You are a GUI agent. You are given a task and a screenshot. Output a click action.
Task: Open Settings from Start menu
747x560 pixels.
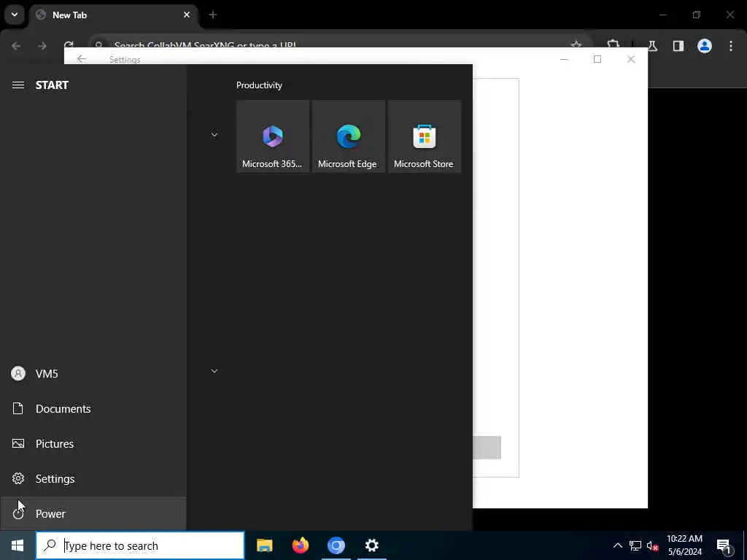coord(93,478)
